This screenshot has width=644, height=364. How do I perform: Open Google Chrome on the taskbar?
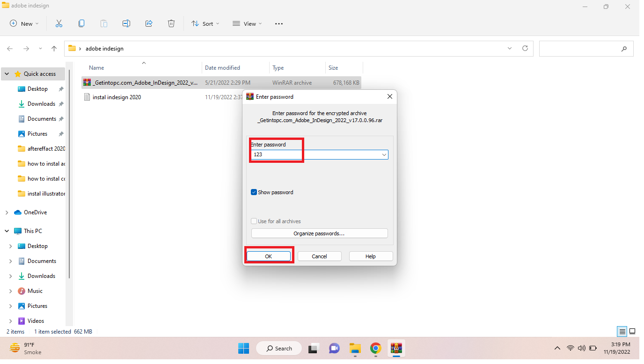375,348
